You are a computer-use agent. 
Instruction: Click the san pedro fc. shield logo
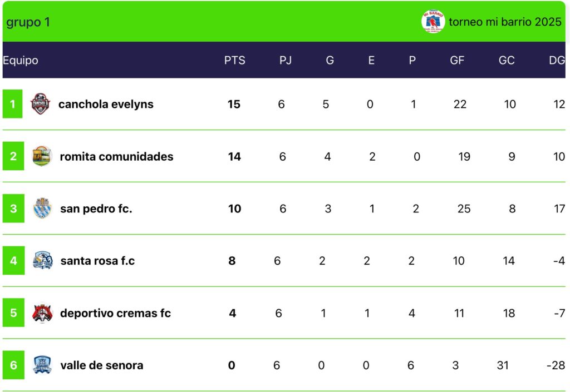pos(42,209)
